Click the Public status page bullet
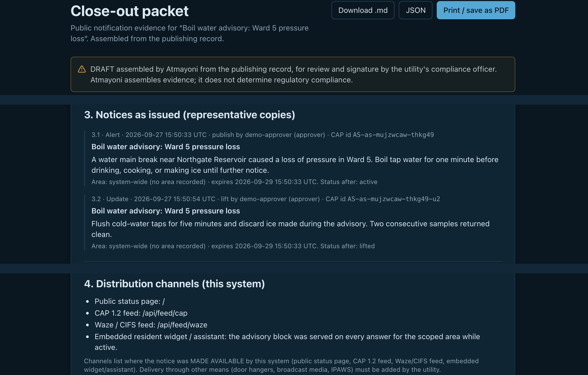Screen dimensions: 588x375 click(x=130, y=301)
